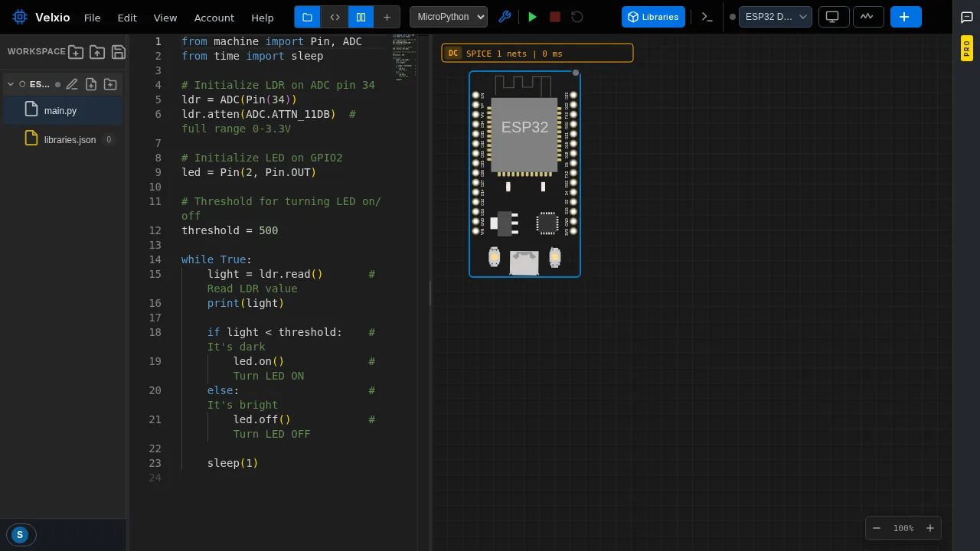The height and width of the screenshot is (551, 980).
Task: Add new folder to ESP project
Action: 110,84
